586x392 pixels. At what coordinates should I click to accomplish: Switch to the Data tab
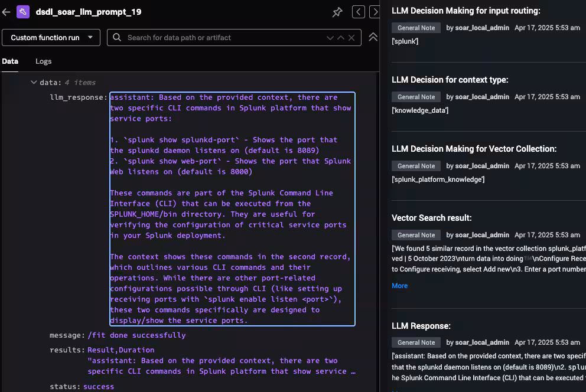(10, 61)
